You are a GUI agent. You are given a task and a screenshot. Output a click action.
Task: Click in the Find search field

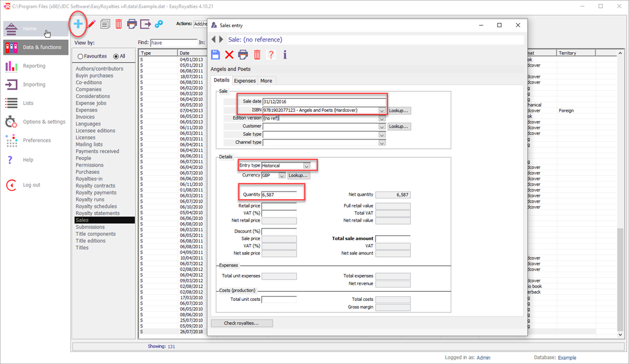174,43
